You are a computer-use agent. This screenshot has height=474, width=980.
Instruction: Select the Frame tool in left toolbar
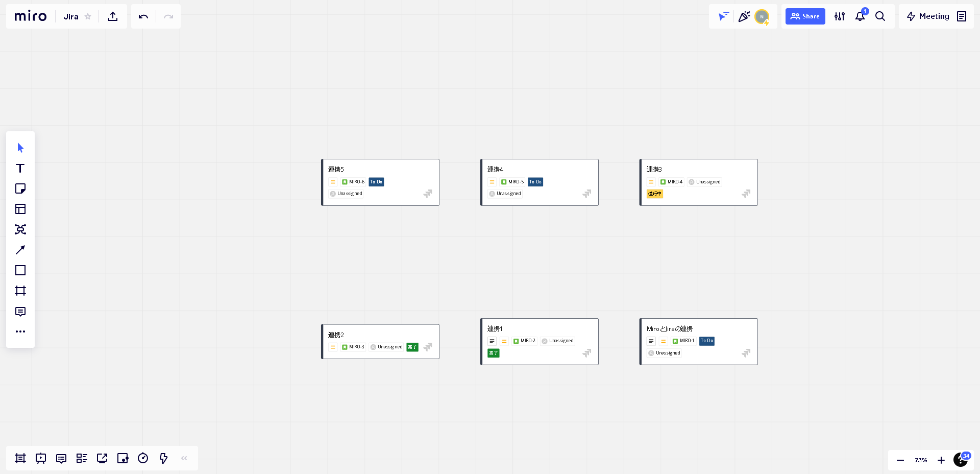pyautogui.click(x=20, y=291)
